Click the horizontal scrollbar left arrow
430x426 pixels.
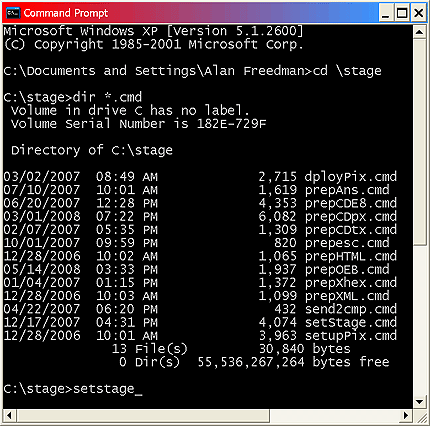click(x=9, y=415)
